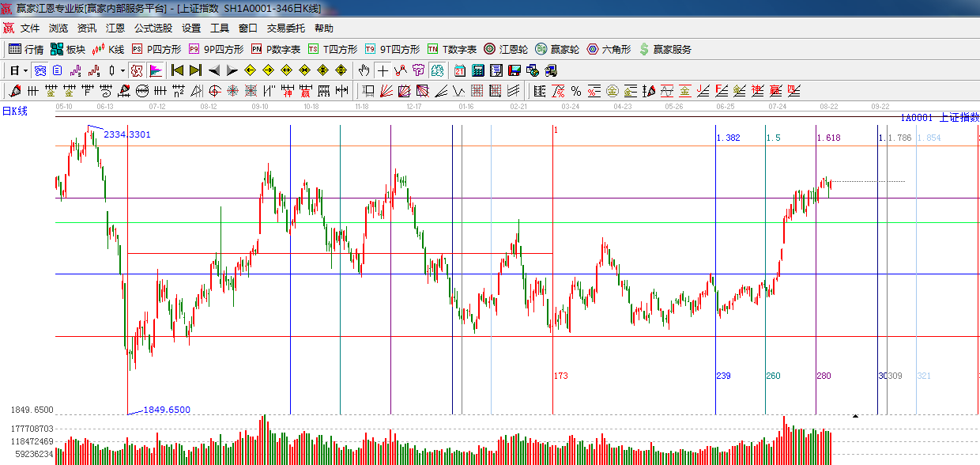
Task: Expand the candlestick style dropdown arrow
Action: (122, 70)
